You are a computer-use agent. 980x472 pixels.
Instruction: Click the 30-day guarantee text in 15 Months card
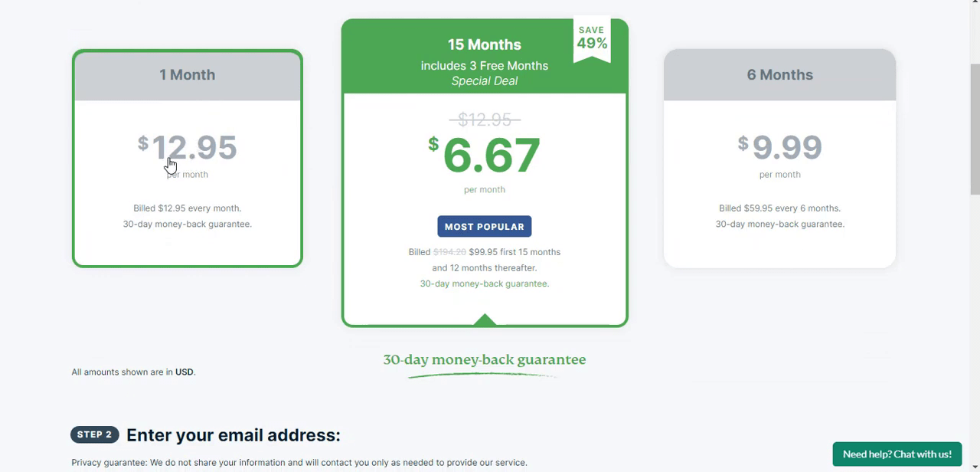pyautogui.click(x=485, y=284)
